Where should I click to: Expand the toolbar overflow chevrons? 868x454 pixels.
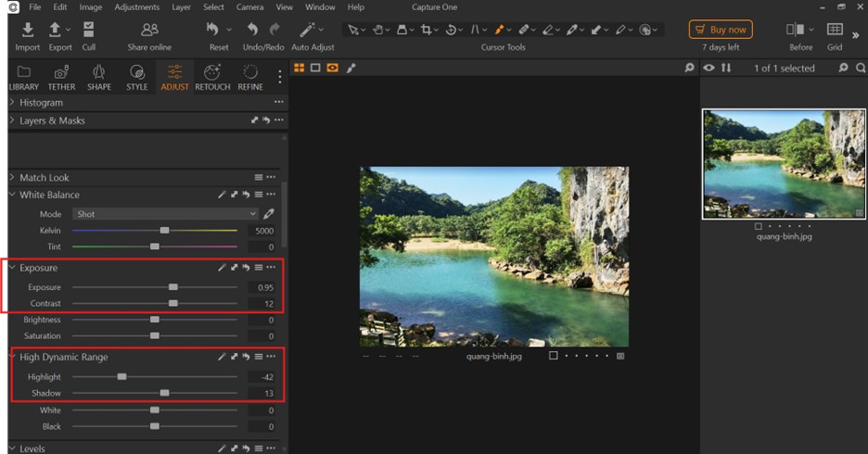point(856,35)
